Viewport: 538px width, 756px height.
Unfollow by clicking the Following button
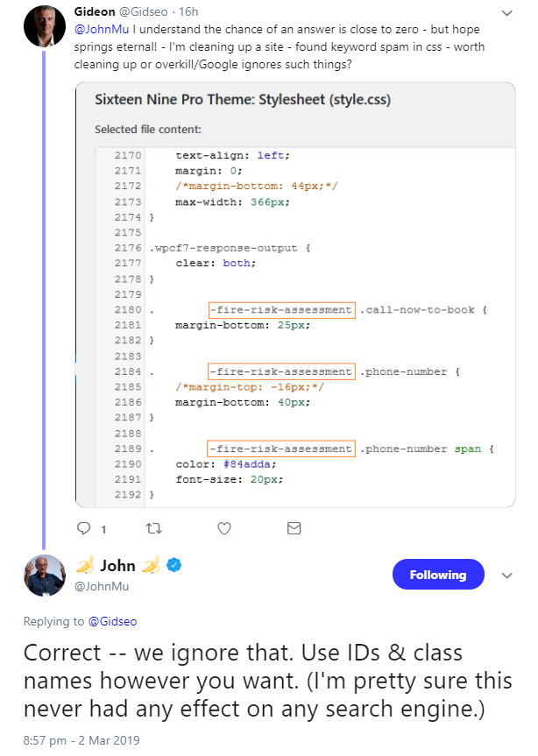[x=438, y=575]
